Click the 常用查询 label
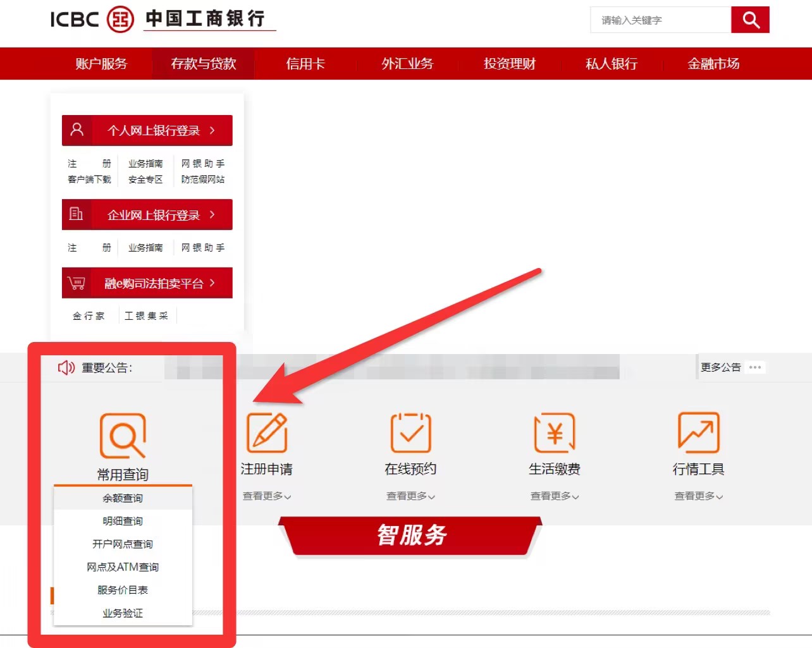 click(x=123, y=475)
